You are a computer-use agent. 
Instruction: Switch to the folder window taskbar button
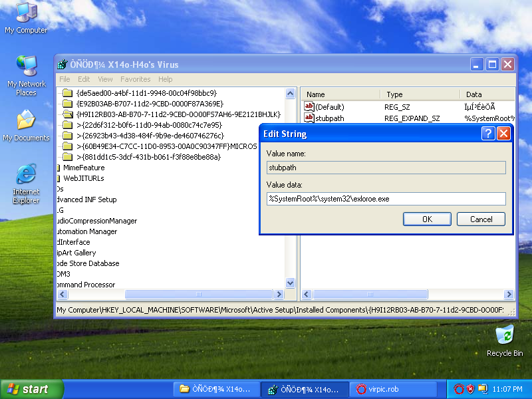[x=217, y=389]
